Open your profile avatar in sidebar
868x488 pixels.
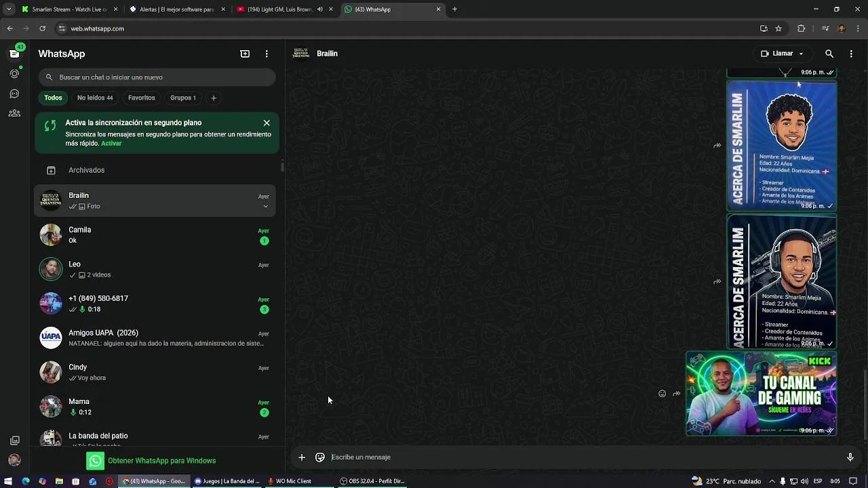(x=14, y=460)
